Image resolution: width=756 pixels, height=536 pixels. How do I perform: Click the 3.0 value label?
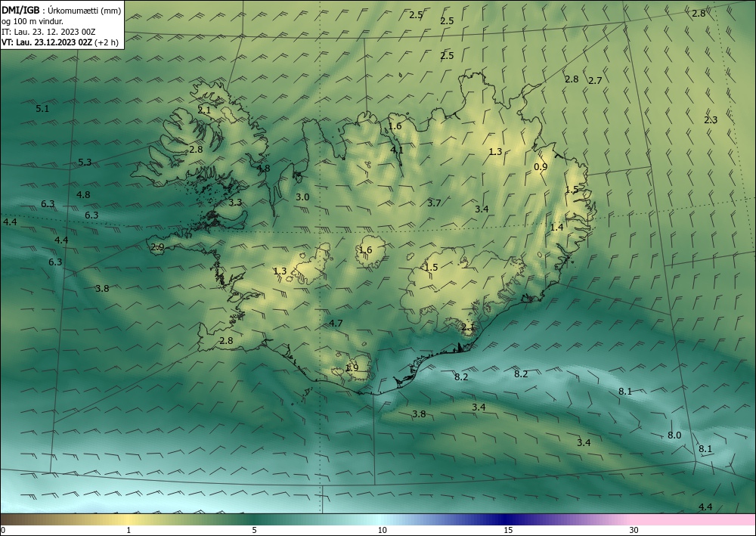(302, 197)
